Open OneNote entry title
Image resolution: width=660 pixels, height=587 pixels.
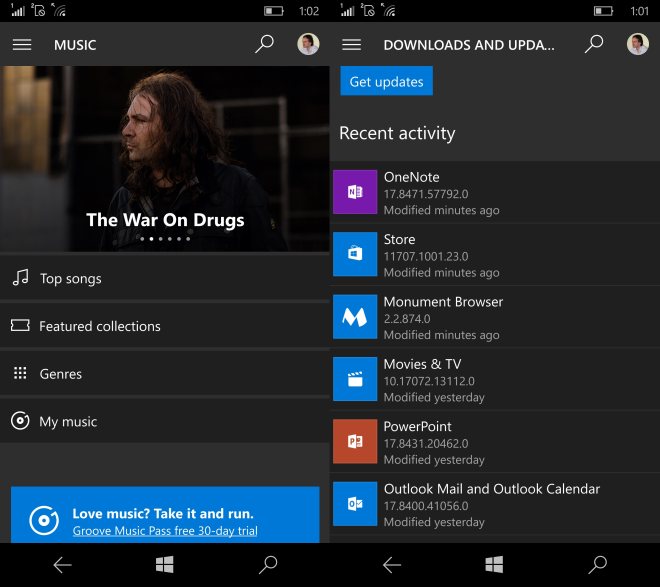411,177
